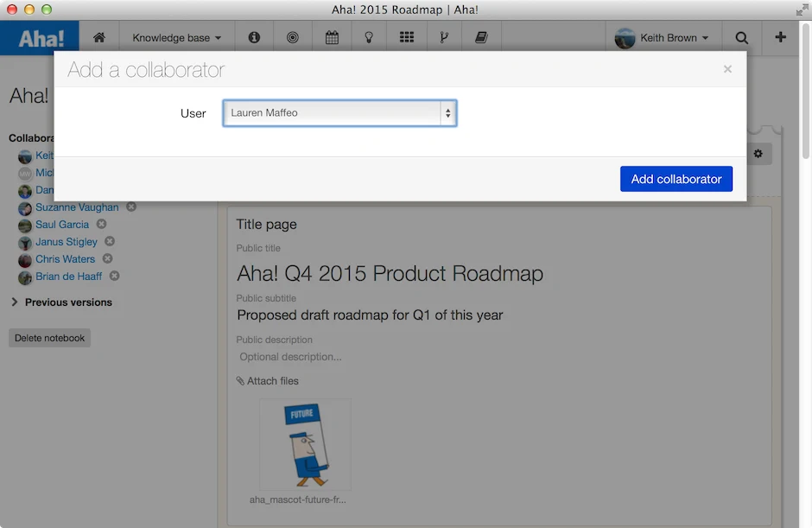Click Saul Garcia's avatar
Screen dimensions: 812x528
pos(25,226)
